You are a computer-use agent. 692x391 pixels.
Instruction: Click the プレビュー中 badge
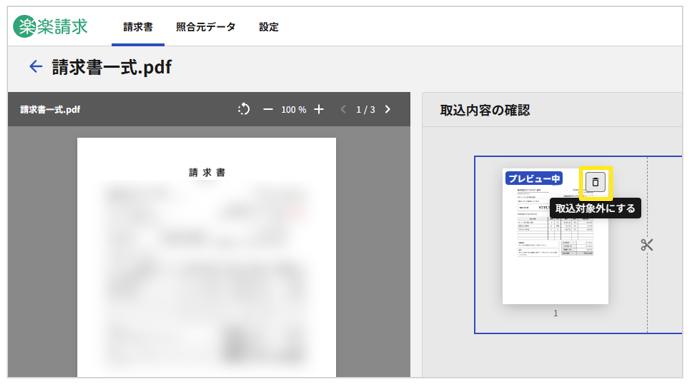[x=534, y=178]
